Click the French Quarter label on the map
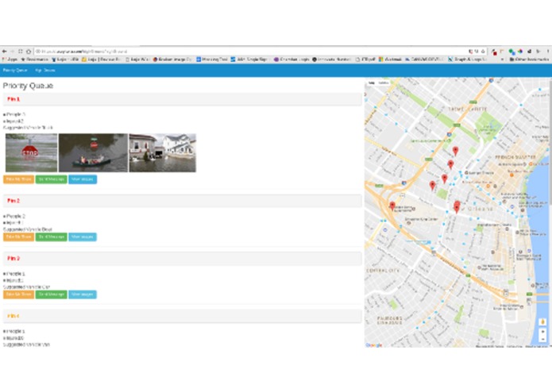The height and width of the screenshot is (392, 552). (x=515, y=157)
